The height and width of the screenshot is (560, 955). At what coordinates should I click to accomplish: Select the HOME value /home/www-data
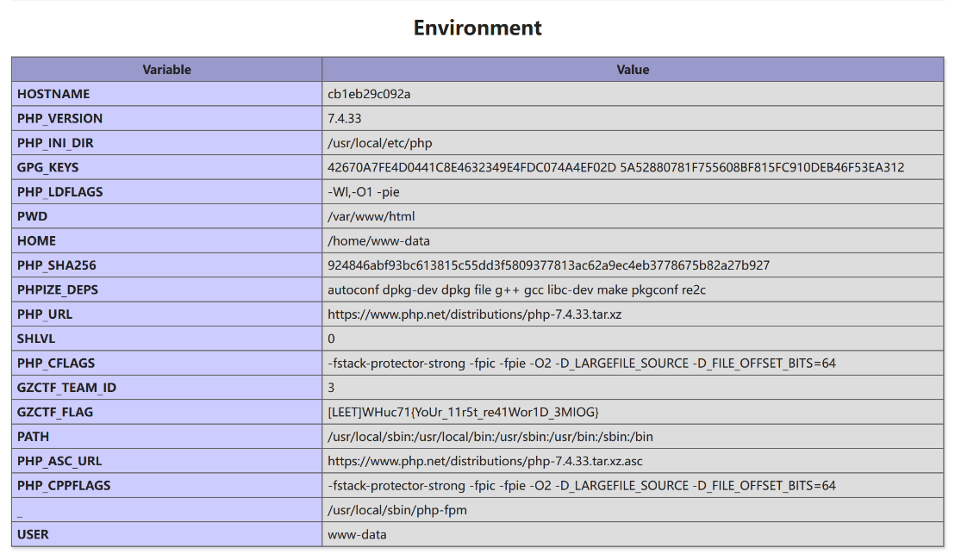click(x=378, y=241)
